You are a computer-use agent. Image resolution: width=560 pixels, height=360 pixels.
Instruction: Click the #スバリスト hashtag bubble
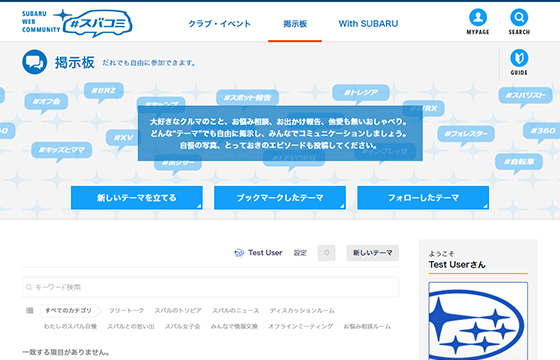525,95
